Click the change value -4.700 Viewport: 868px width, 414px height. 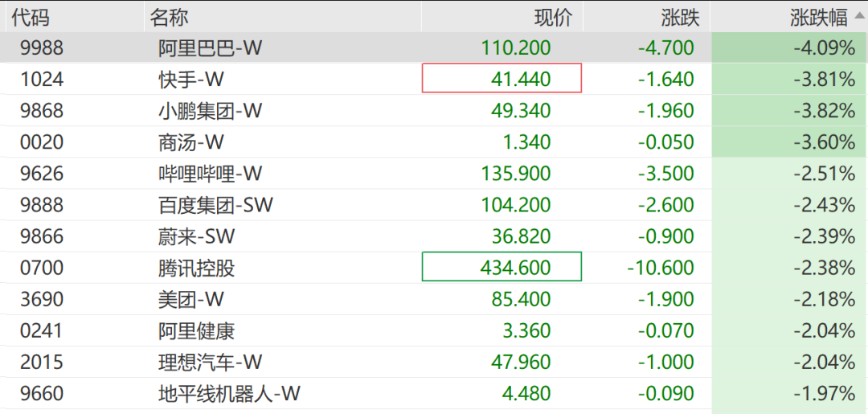pyautogui.click(x=666, y=48)
